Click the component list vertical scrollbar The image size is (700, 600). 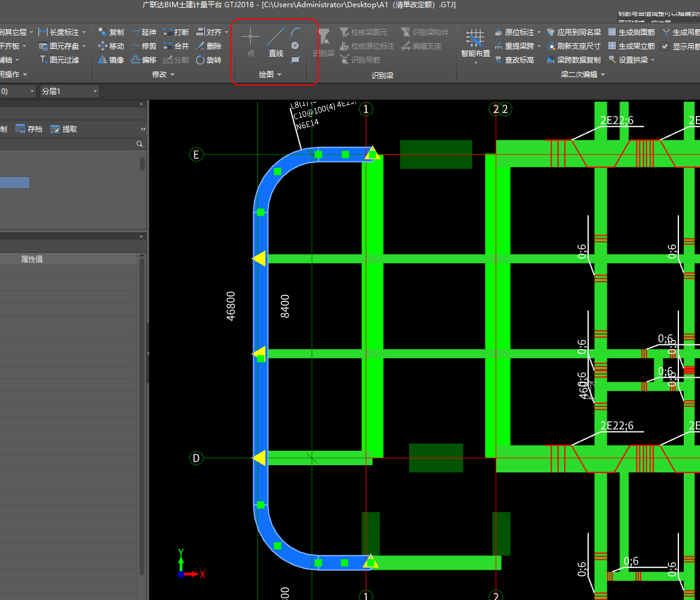tap(143, 164)
